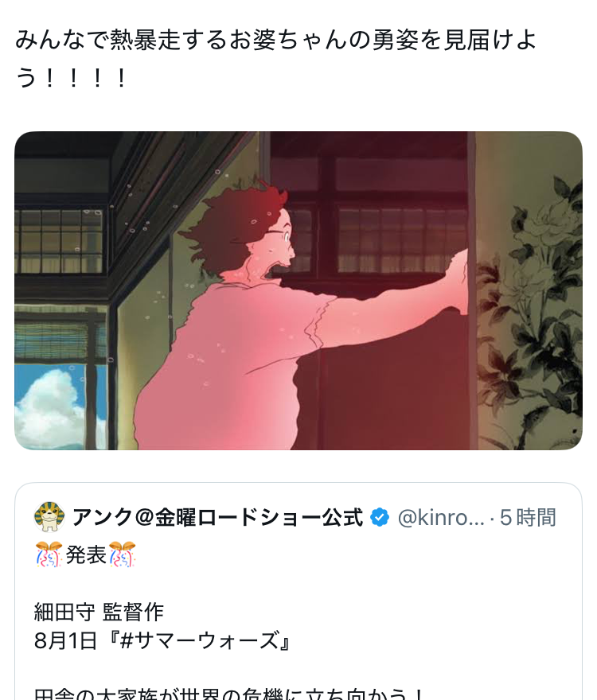Open the @kinro... handle link

tap(441, 517)
